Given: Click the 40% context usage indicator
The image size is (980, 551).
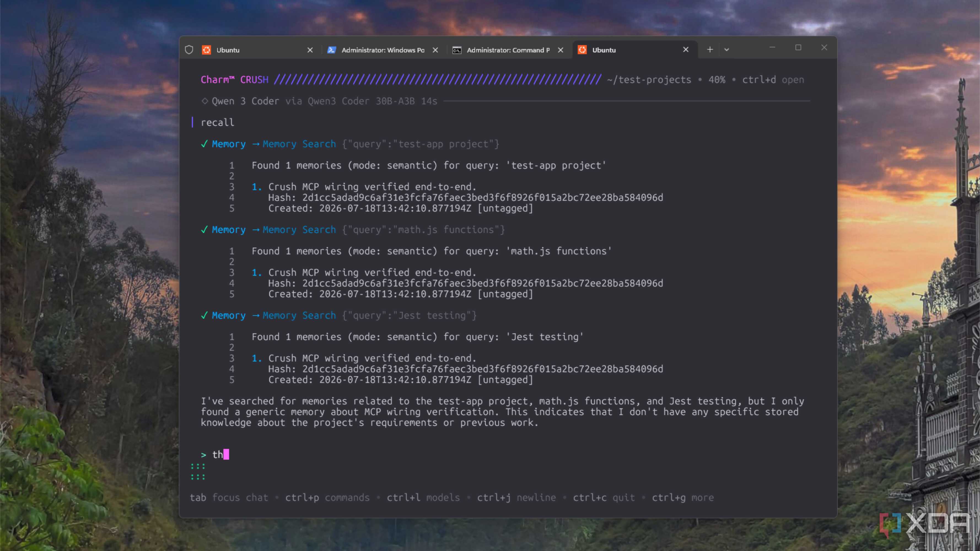Looking at the screenshot, I should coord(717,80).
